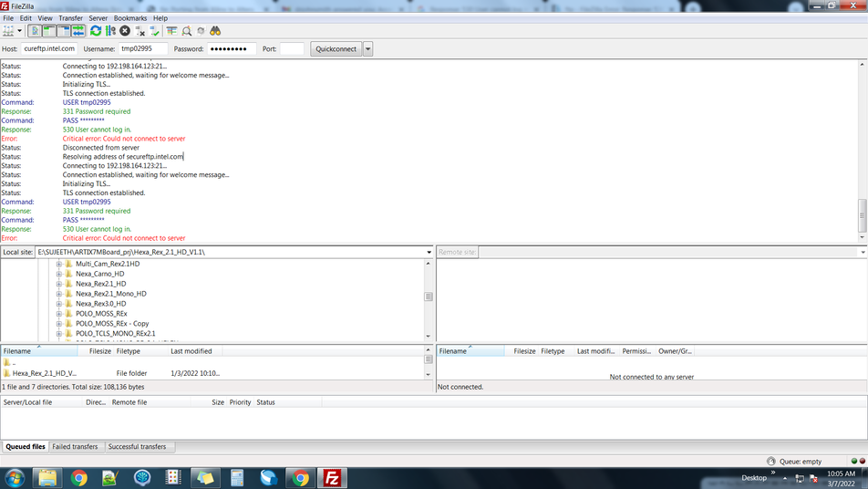Sort local files by Filesize column
868x489 pixels.
coord(95,351)
